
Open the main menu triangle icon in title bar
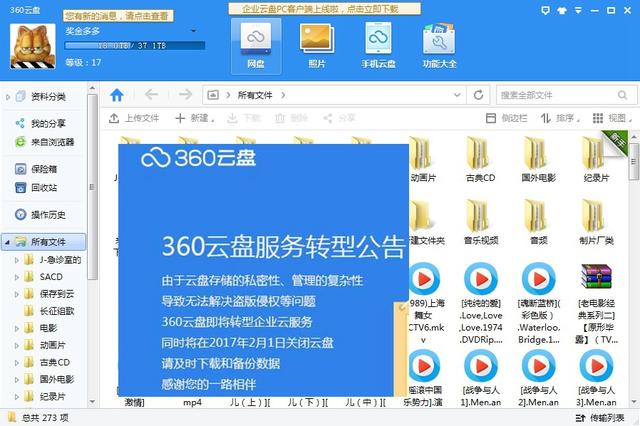[x=578, y=10]
